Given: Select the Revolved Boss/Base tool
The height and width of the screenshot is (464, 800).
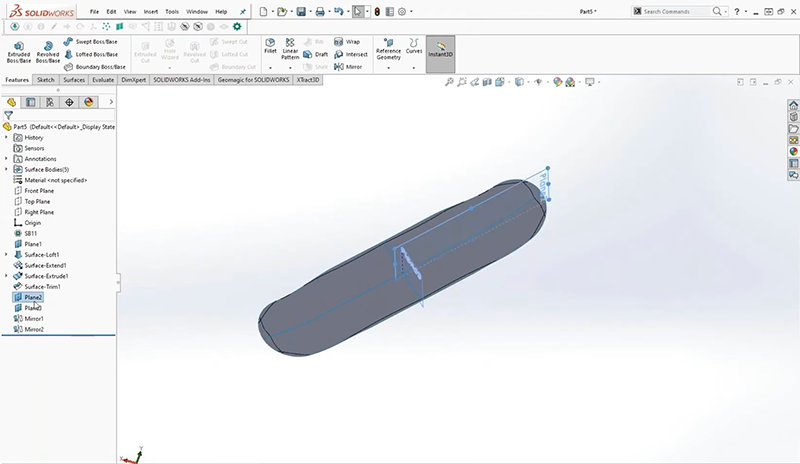Looking at the screenshot, I should coord(48,52).
